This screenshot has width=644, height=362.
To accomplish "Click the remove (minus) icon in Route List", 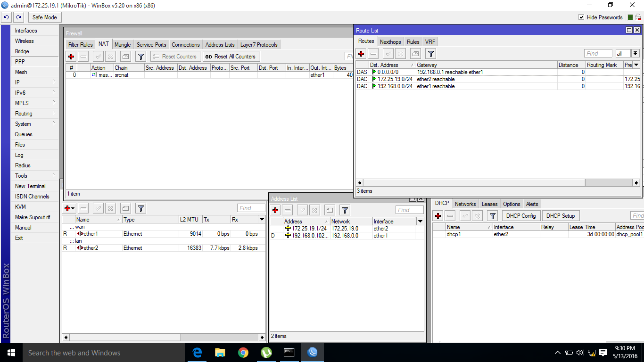I will (x=373, y=54).
